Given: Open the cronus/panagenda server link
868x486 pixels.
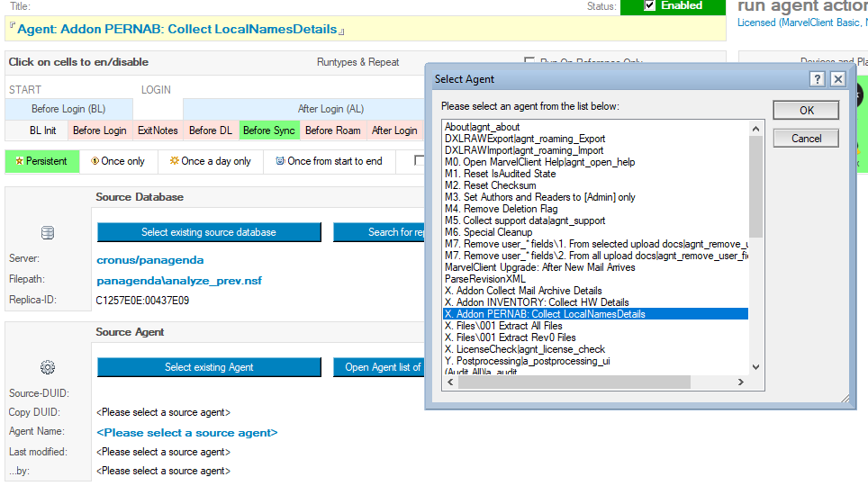Looking at the screenshot, I should 150,260.
